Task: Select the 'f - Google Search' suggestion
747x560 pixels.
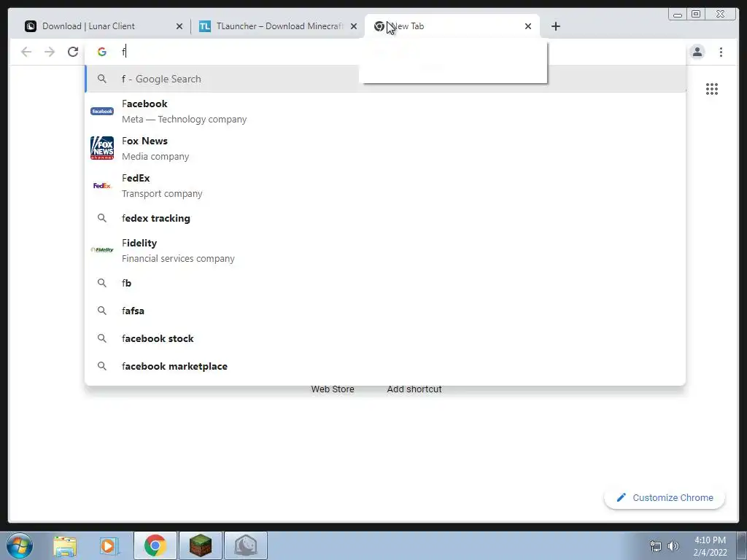Action: [x=385, y=79]
